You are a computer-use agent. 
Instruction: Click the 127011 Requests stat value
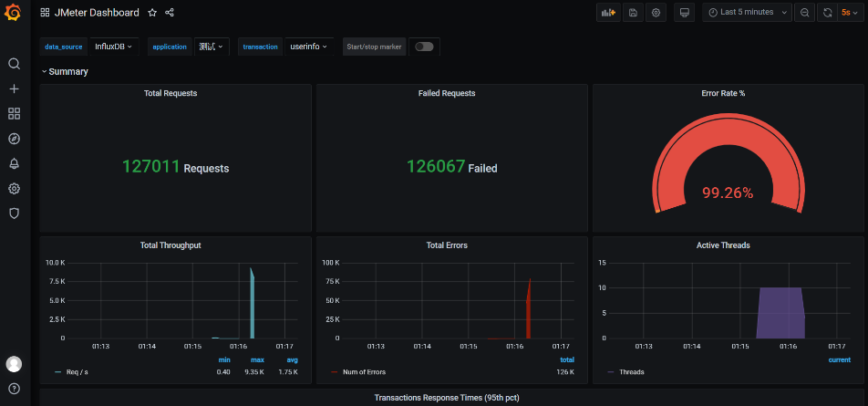[x=175, y=167]
